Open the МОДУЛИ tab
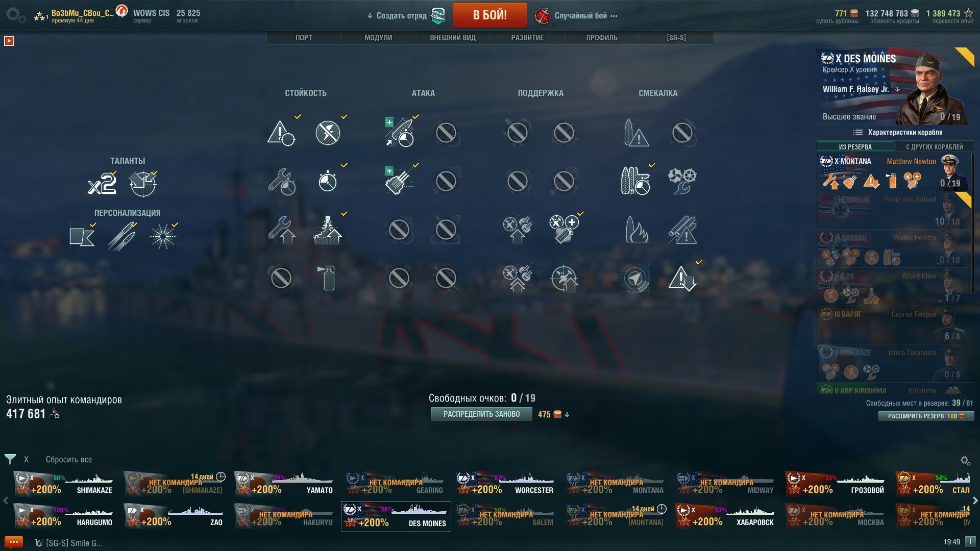980x551 pixels. tap(378, 38)
